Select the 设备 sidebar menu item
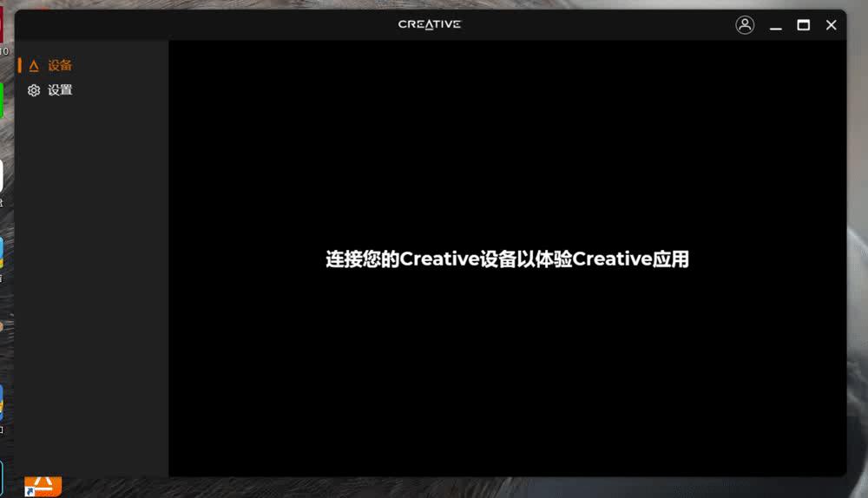This screenshot has height=498, width=868. [x=91, y=65]
